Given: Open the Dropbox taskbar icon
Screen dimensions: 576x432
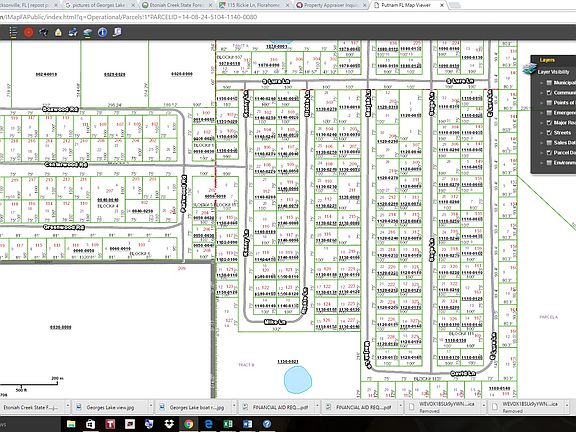Looking at the screenshot, I should tap(169, 424).
